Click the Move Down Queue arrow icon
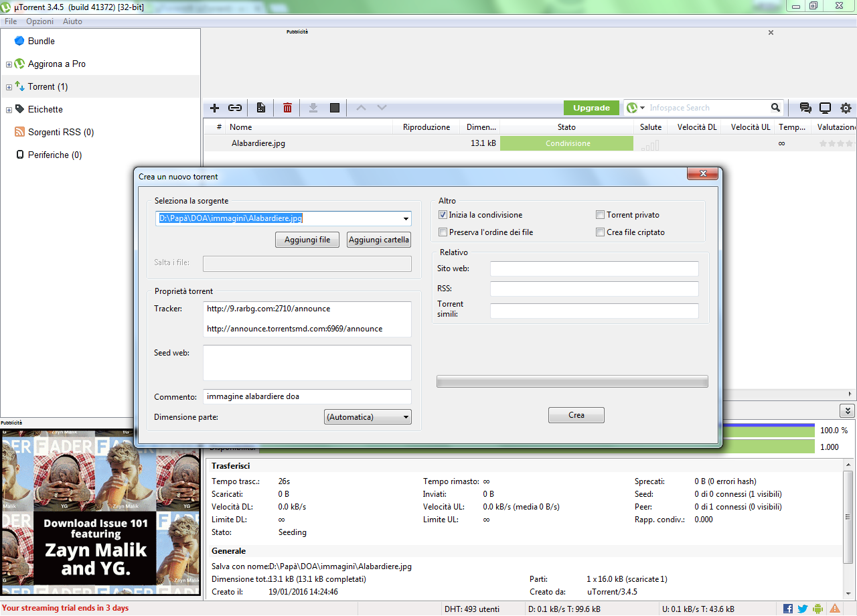The height and width of the screenshot is (616, 857). click(x=382, y=108)
